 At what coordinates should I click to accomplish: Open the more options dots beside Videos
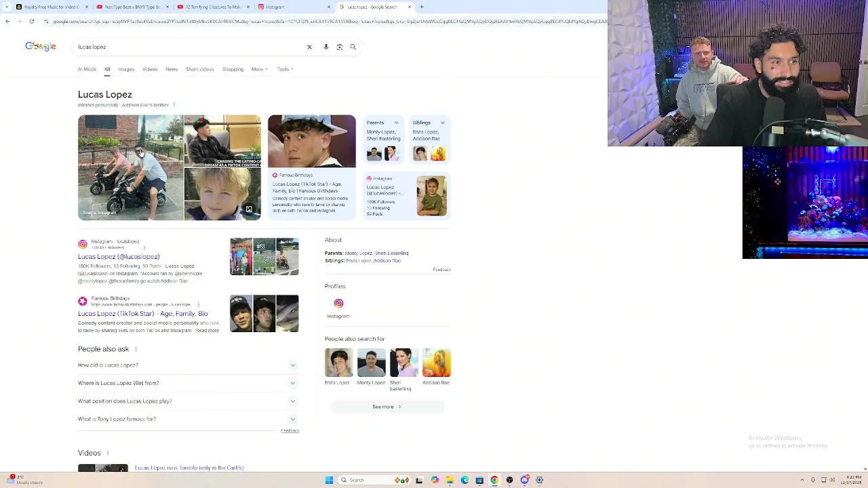coord(108,453)
